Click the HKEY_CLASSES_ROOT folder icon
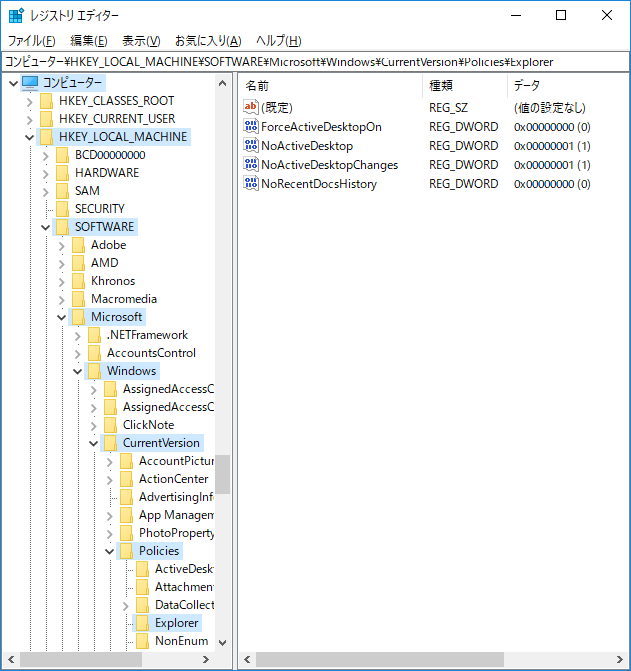This screenshot has width=631, height=671. click(x=46, y=101)
